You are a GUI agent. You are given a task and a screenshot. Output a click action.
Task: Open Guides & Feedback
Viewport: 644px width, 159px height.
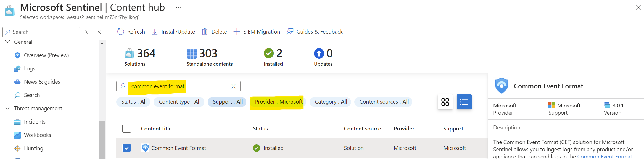315,32
